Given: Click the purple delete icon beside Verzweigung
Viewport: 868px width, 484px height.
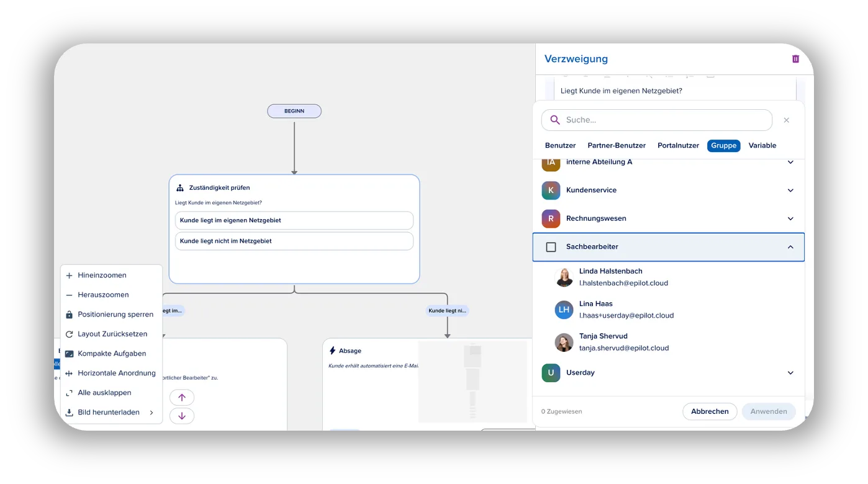Looking at the screenshot, I should [795, 59].
